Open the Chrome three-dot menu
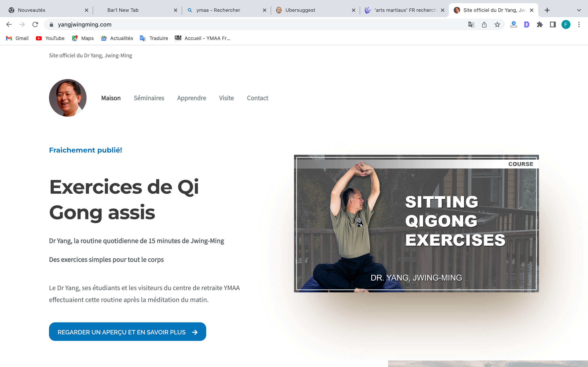 pyautogui.click(x=579, y=24)
